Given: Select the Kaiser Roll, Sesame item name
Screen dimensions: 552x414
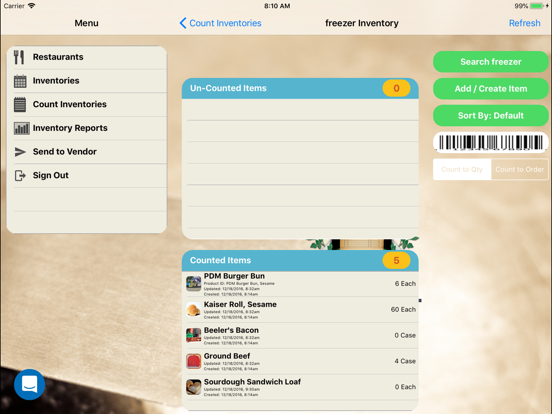Looking at the screenshot, I should point(240,305).
